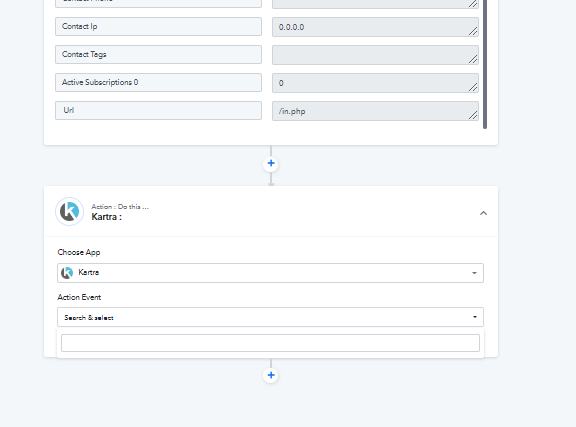Click the Kartra : action title
The image size is (576, 427).
[x=107, y=217]
